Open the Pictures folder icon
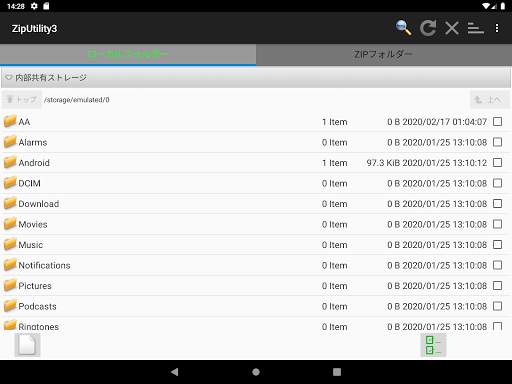This screenshot has width=512, height=384. click(x=10, y=285)
